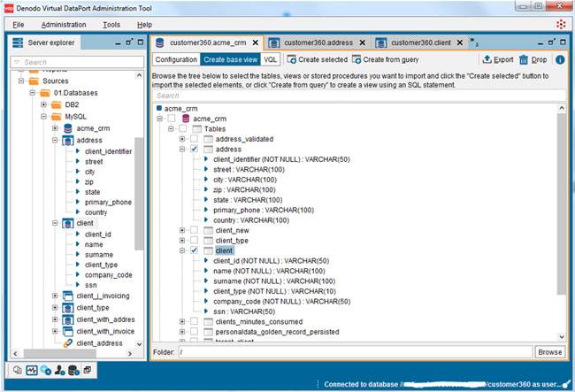Open the monitor graph icon in bottom toolbar

[x=32, y=370]
